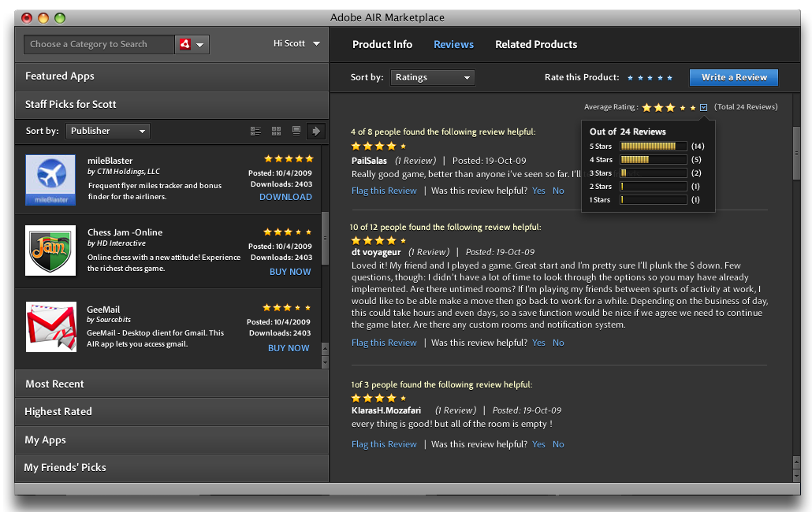Switch to the Related Products tab
Screen dimensions: 812x512
[x=536, y=44]
